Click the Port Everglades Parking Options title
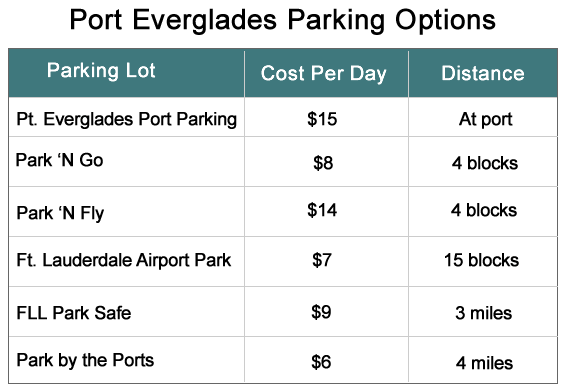562x390 pixels. (282, 20)
